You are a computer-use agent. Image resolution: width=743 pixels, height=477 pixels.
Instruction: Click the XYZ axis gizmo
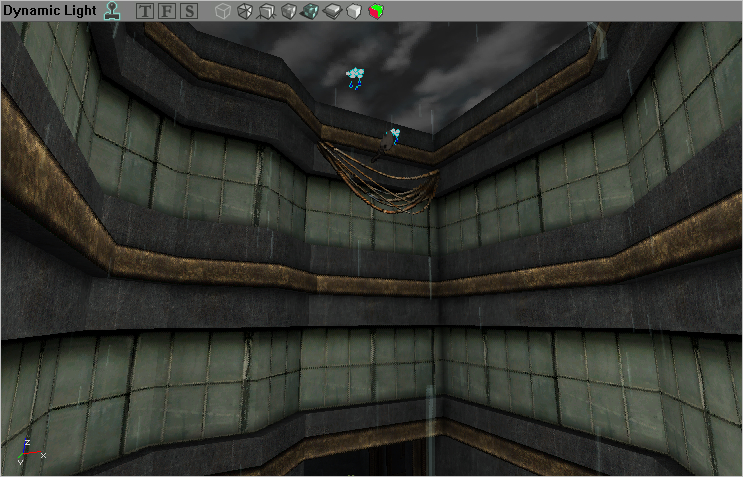click(x=31, y=452)
